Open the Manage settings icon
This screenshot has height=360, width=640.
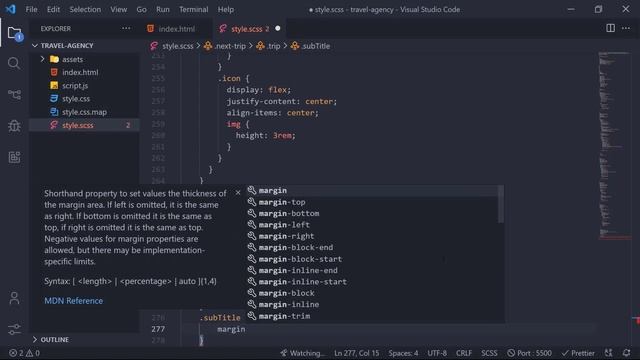pos(14,329)
